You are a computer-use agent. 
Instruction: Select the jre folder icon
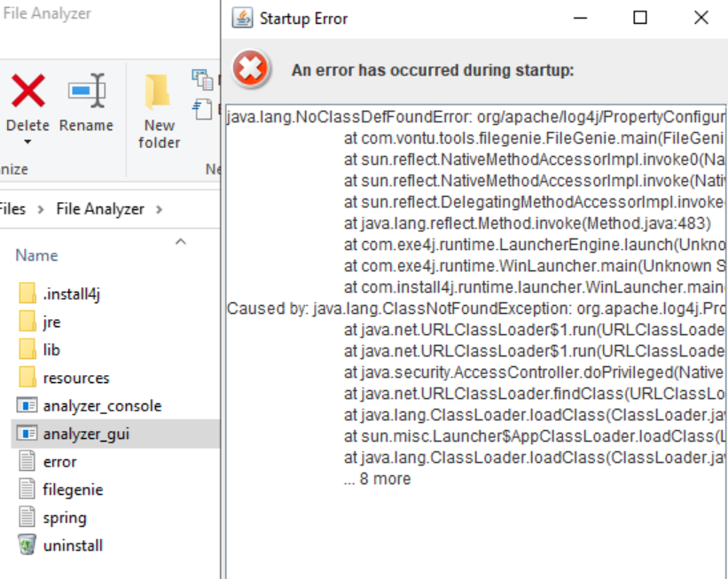point(27,322)
